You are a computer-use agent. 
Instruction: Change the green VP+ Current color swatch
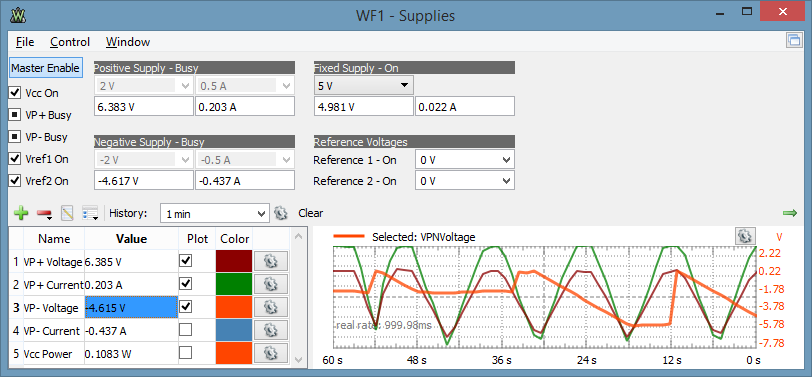pos(234,284)
